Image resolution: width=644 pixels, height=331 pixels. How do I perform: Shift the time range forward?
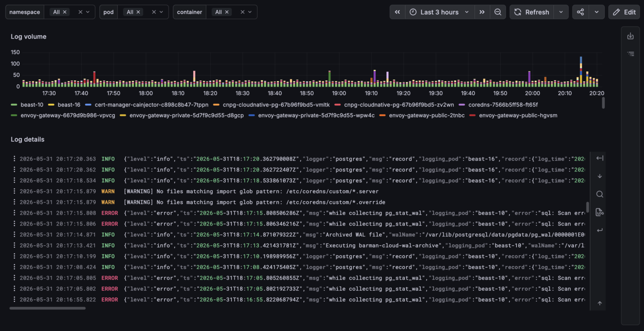[x=482, y=12]
